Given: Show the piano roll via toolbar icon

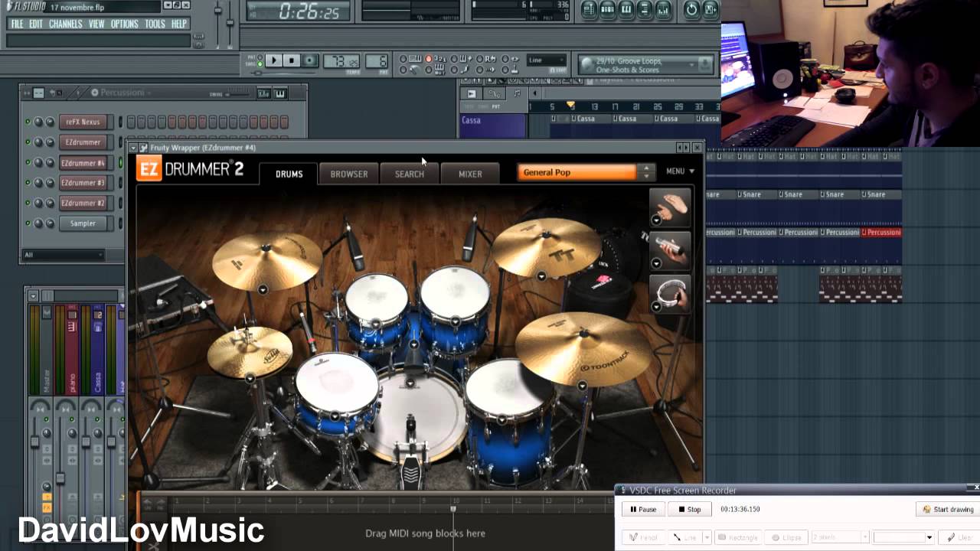Looking at the screenshot, I should pyautogui.click(x=626, y=9).
